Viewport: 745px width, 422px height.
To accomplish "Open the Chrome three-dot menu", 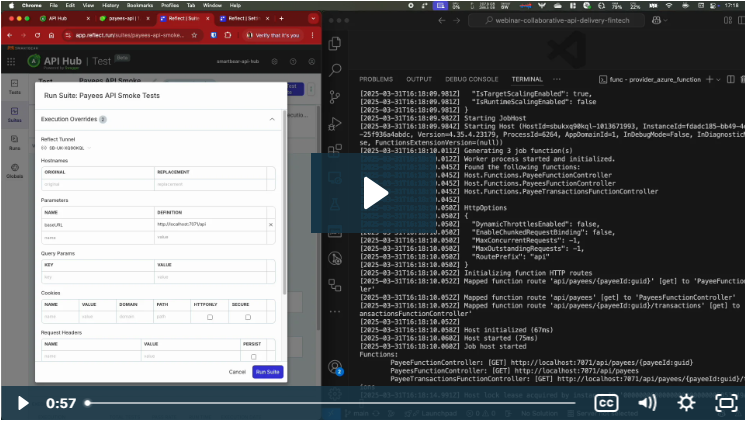I will click(312, 35).
